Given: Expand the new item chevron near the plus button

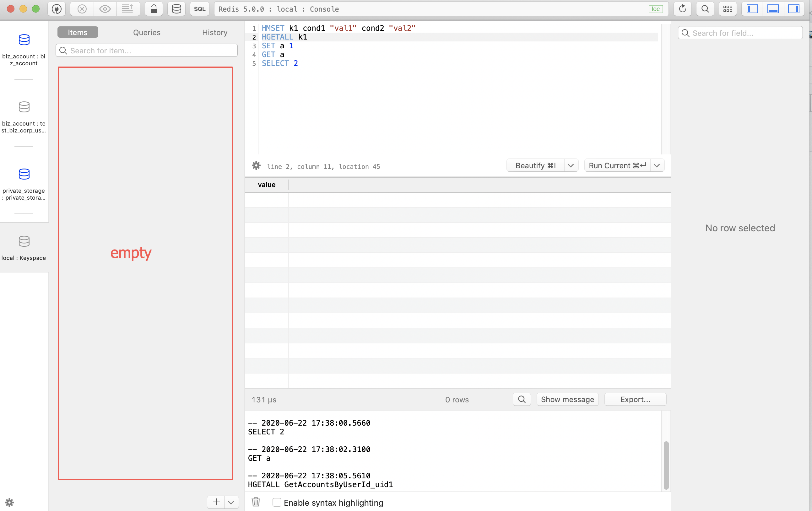Looking at the screenshot, I should pyautogui.click(x=231, y=502).
